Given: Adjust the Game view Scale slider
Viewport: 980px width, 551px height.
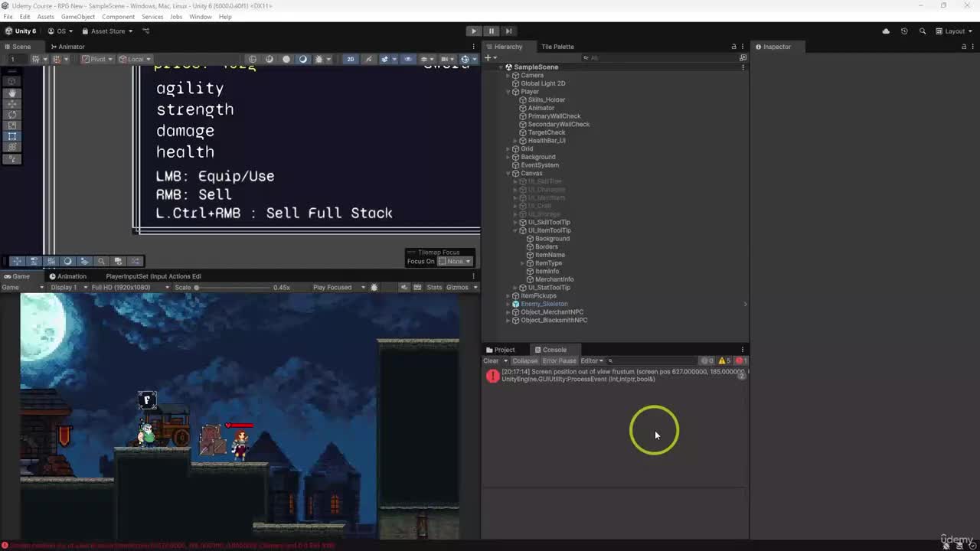Looking at the screenshot, I should click(x=234, y=288).
